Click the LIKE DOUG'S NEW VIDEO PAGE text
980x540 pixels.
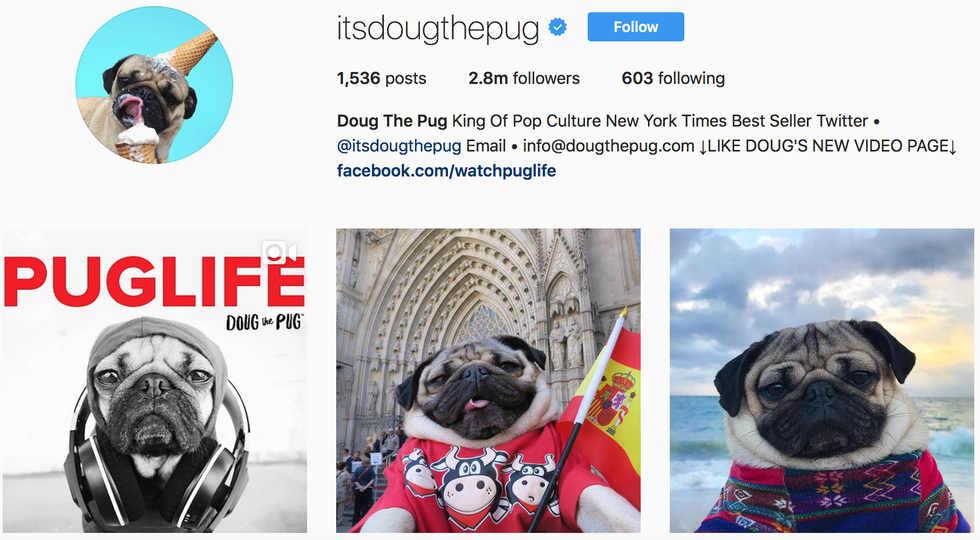click(x=828, y=146)
